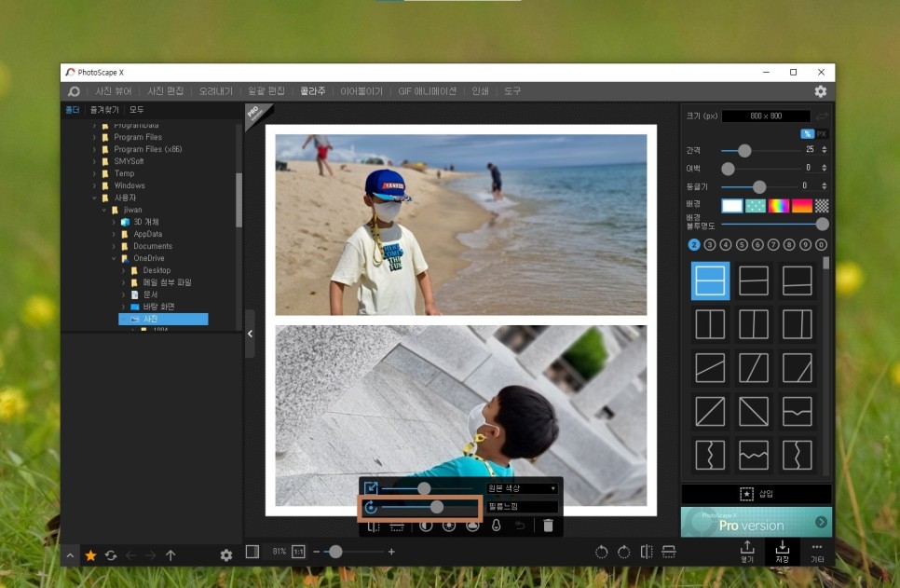Click the flip horizontal icon in photo popup
The width and height of the screenshot is (900, 588).
pyautogui.click(x=373, y=526)
